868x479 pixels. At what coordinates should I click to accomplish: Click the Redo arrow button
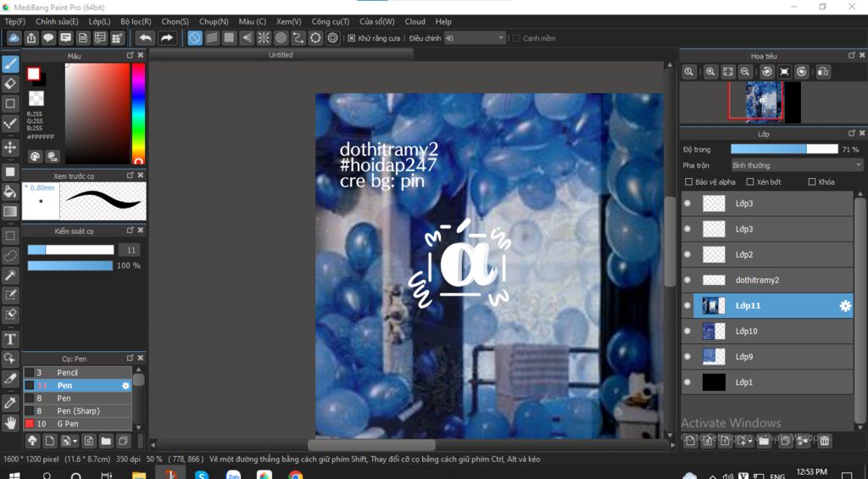(166, 38)
